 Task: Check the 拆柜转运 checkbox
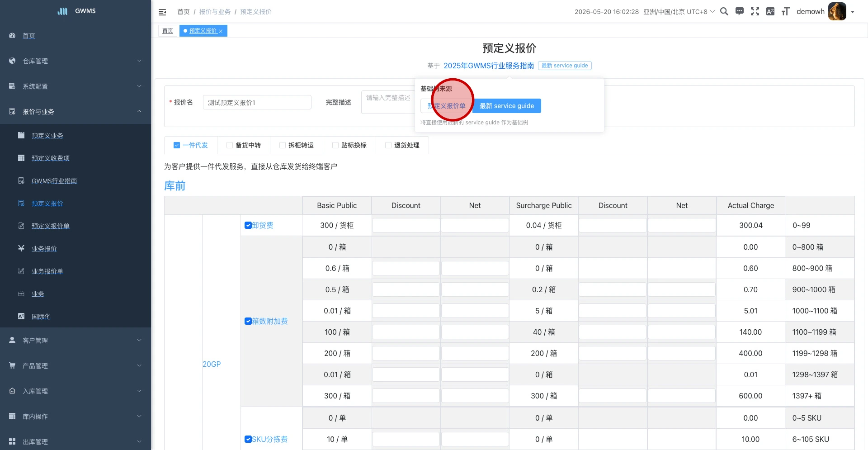click(x=283, y=145)
